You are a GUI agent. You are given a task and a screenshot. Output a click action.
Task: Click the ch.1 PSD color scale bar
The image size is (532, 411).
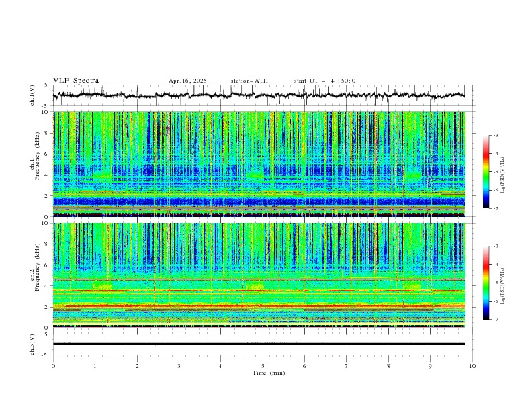tap(486, 172)
